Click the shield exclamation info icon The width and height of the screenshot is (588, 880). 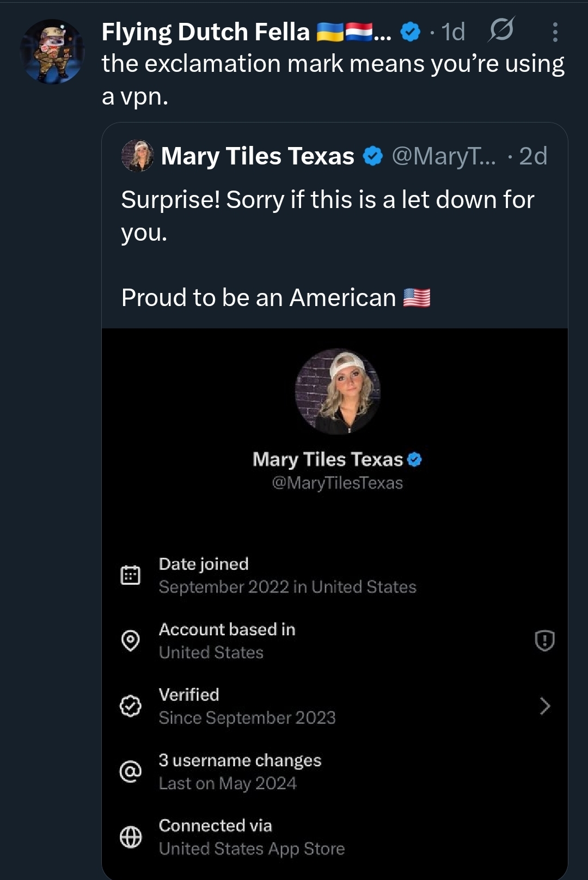tap(544, 640)
